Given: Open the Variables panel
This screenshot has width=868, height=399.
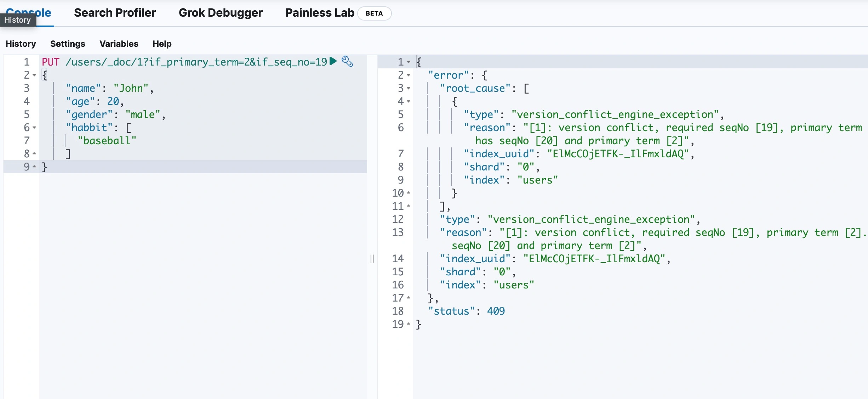Looking at the screenshot, I should [x=119, y=44].
